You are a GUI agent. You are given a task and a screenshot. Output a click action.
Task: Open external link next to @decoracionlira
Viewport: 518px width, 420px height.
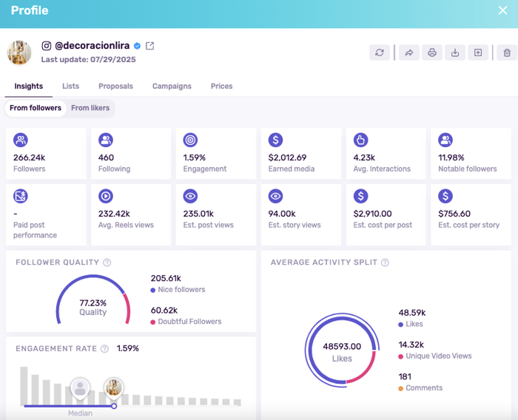pos(150,46)
